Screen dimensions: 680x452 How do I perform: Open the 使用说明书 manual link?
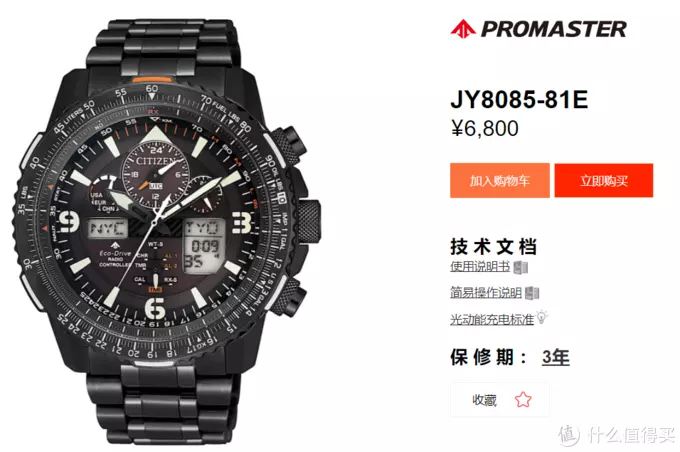pyautogui.click(x=480, y=266)
